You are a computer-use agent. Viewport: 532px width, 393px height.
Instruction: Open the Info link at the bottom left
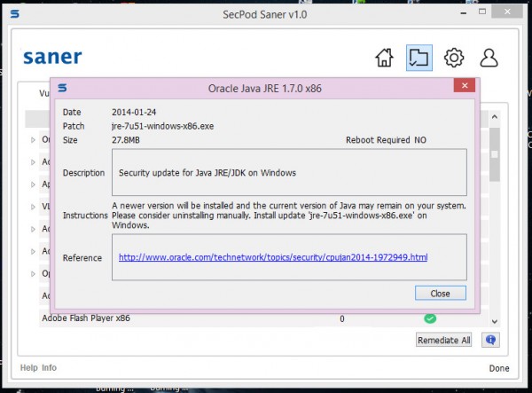49,367
